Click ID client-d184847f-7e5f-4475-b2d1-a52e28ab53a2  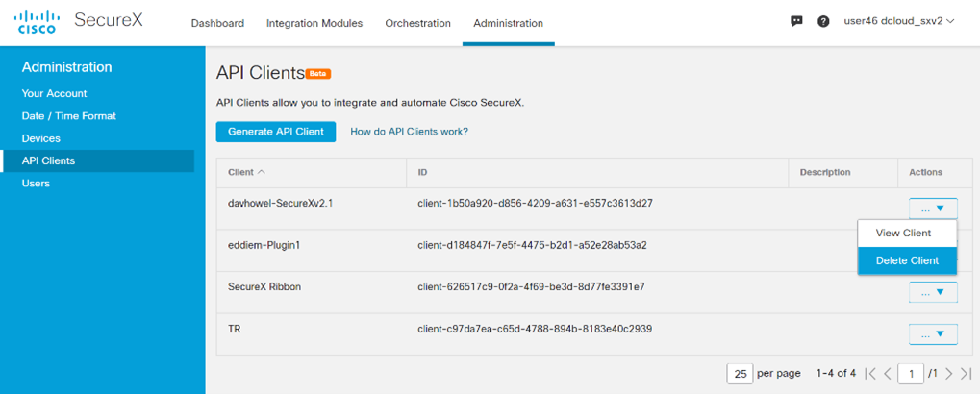tap(532, 245)
